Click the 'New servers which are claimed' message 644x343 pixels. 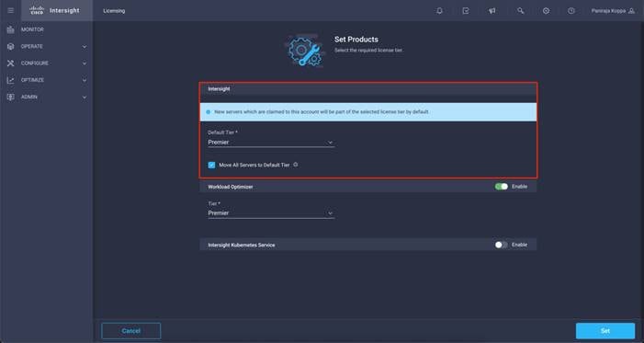tap(322, 112)
